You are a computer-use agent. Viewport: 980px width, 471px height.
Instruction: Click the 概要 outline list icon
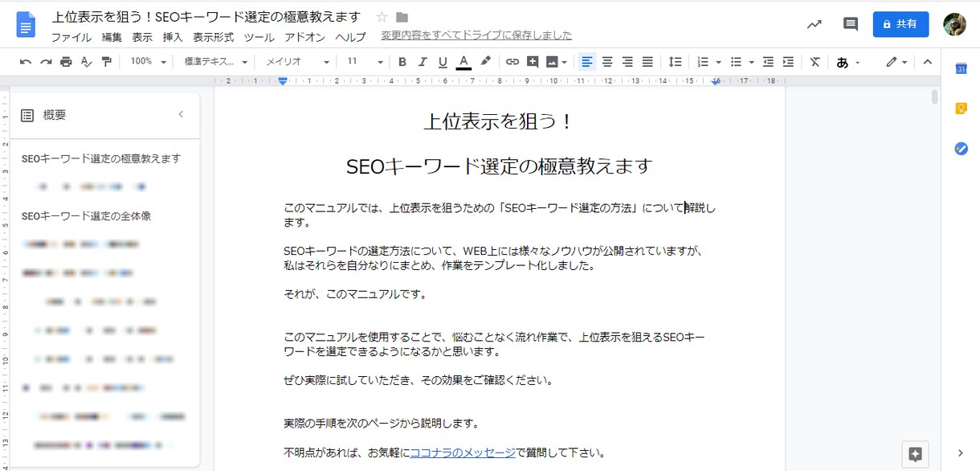pyautogui.click(x=27, y=116)
